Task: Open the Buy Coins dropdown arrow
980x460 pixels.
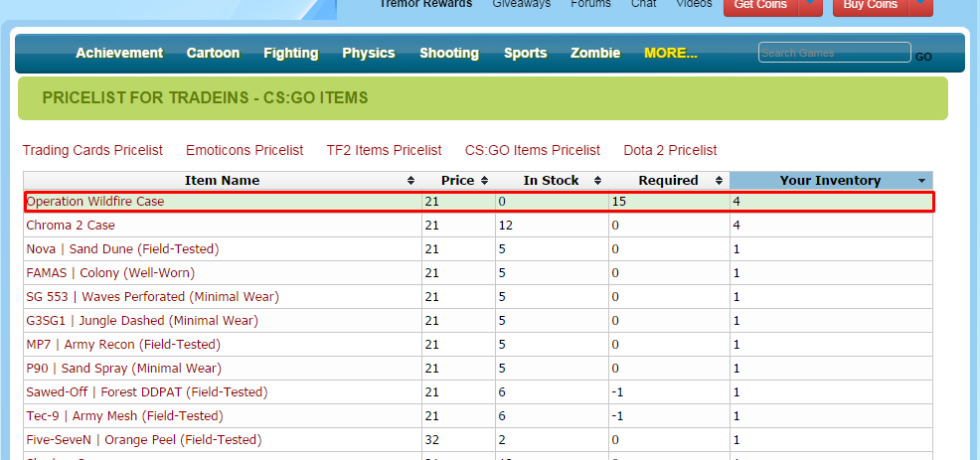Action: (921, 5)
